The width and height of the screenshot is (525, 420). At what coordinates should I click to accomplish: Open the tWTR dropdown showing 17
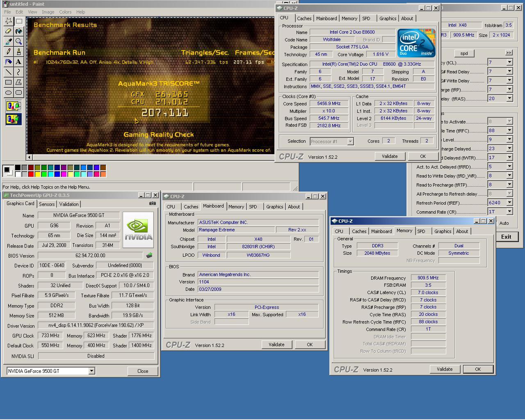tap(509, 157)
